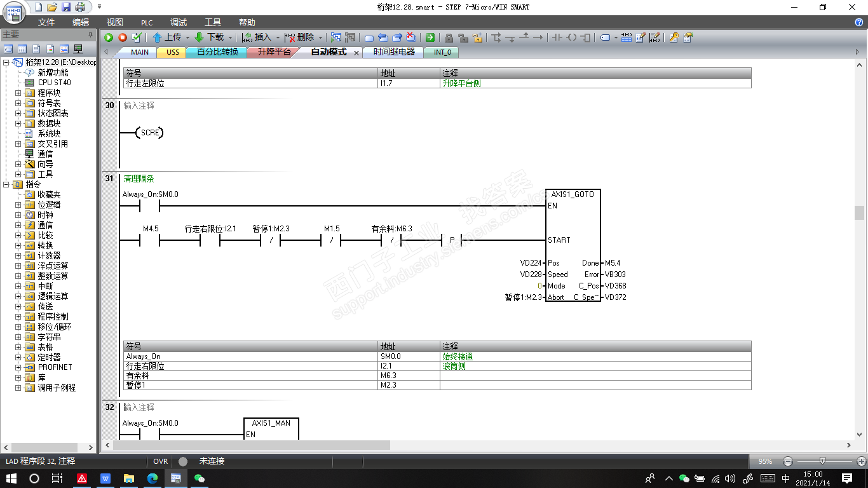Click the Open project folder icon
This screenshot has width=868, height=488.
[52, 7]
